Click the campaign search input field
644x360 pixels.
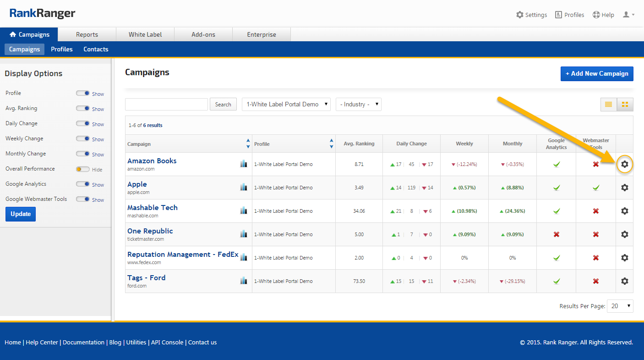click(x=166, y=104)
